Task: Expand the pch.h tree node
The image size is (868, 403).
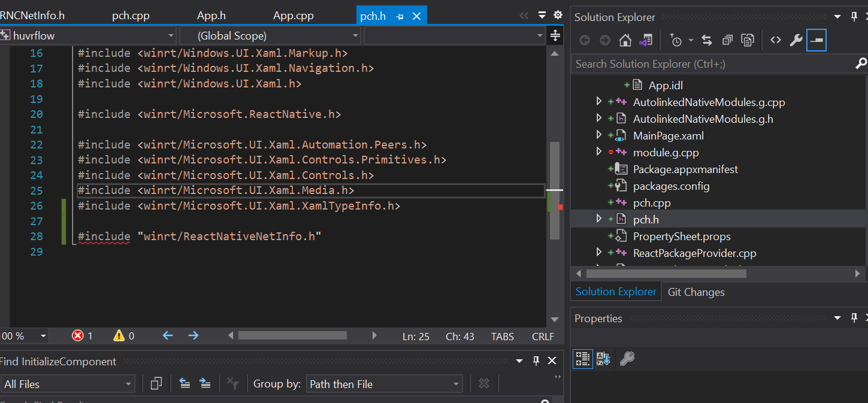Action: click(x=599, y=218)
